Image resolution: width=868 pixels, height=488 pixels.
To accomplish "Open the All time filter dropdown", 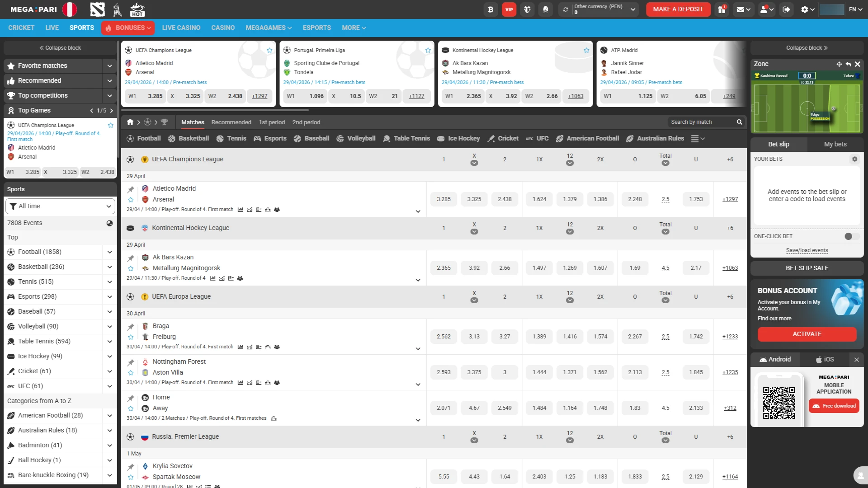I will [60, 206].
